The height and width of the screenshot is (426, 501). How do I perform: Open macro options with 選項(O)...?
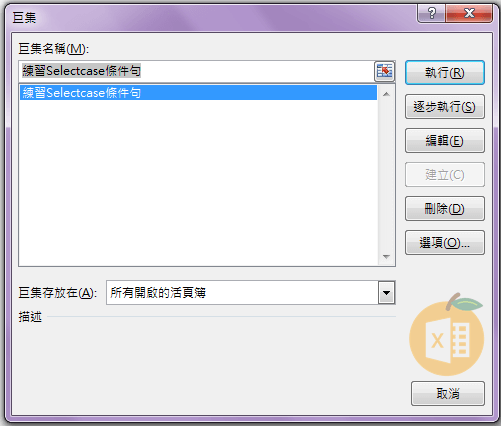[445, 243]
